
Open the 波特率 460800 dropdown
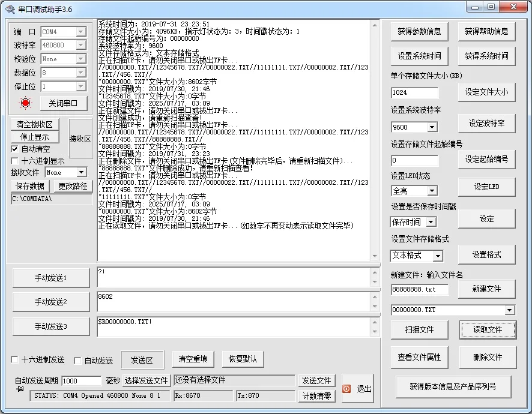pos(80,45)
